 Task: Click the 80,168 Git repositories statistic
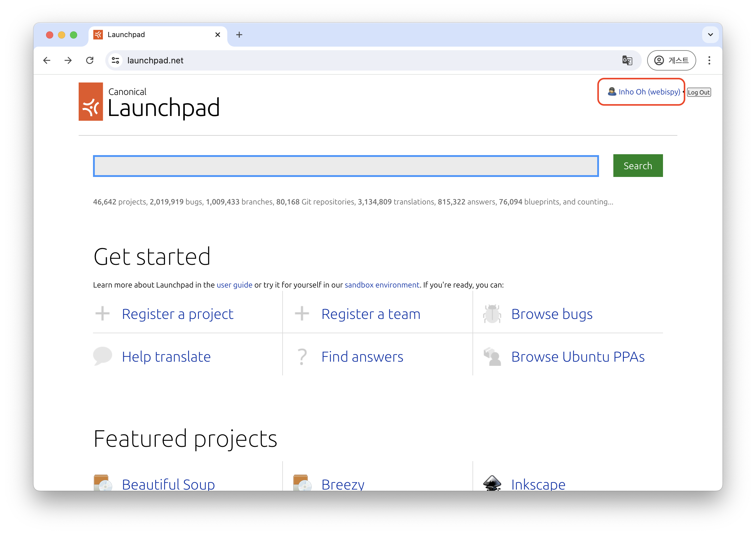[316, 202]
